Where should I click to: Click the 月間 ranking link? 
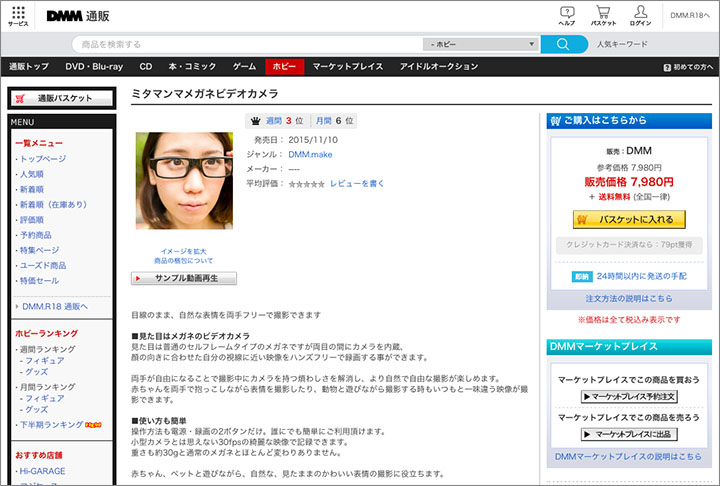pos(324,121)
